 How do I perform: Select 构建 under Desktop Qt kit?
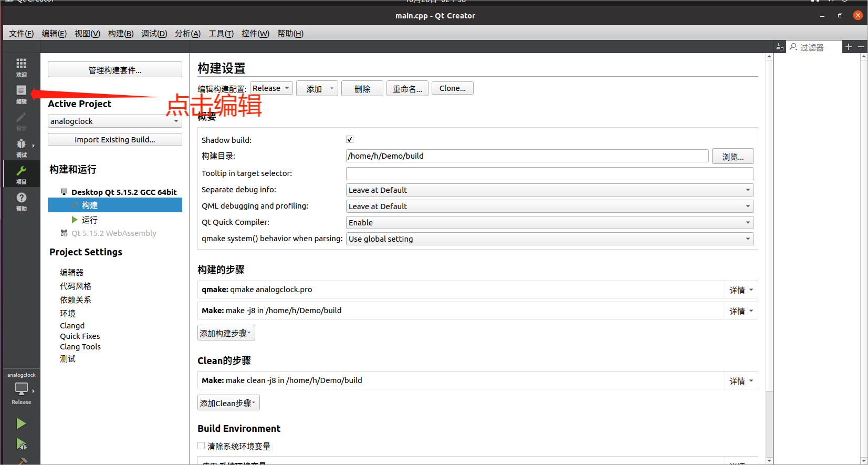[115, 205]
